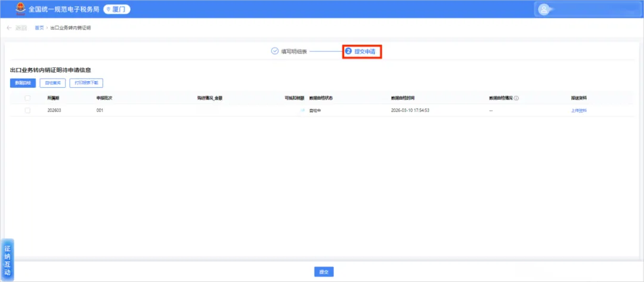Check the row for period 202603
This screenshot has width=644, height=282.
pos(27,110)
